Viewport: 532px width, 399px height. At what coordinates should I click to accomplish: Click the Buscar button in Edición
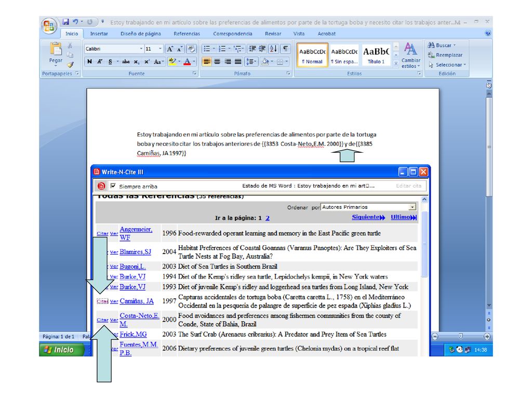(x=442, y=45)
